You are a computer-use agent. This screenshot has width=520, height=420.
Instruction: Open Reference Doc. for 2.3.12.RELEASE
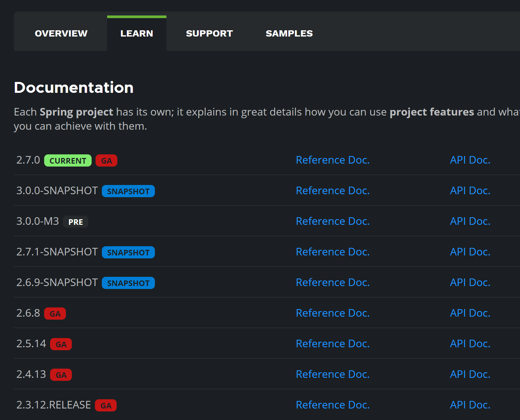(332, 405)
